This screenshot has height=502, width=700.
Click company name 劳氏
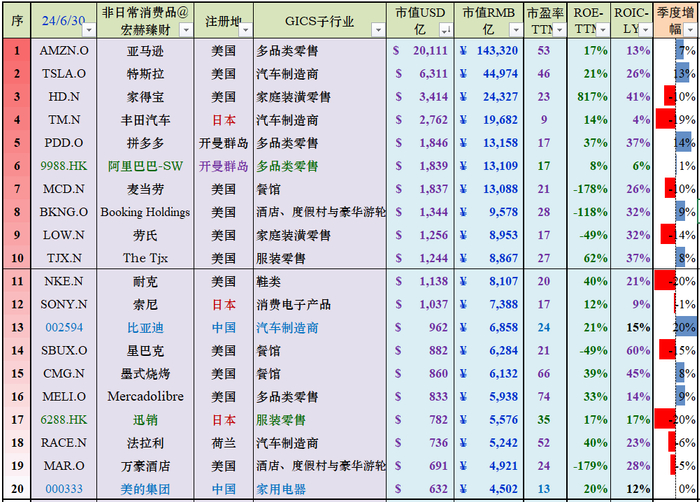(146, 235)
